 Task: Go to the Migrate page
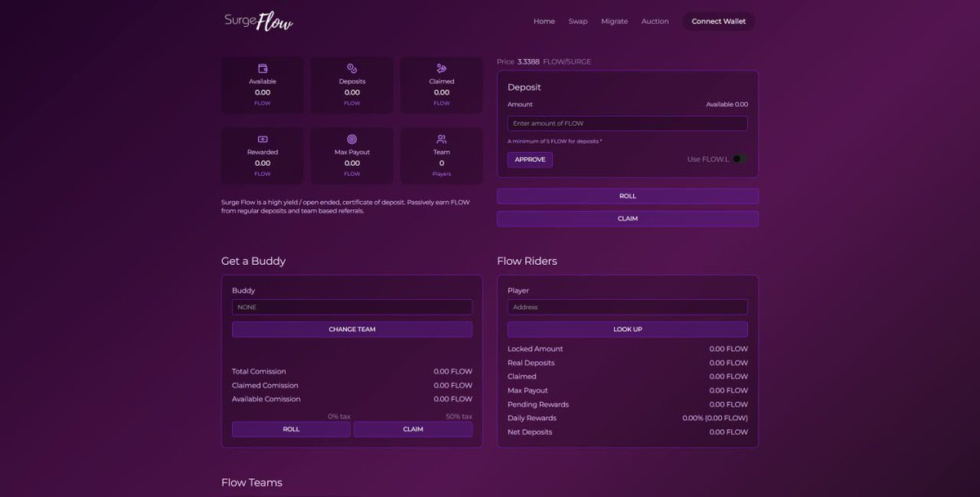point(614,21)
